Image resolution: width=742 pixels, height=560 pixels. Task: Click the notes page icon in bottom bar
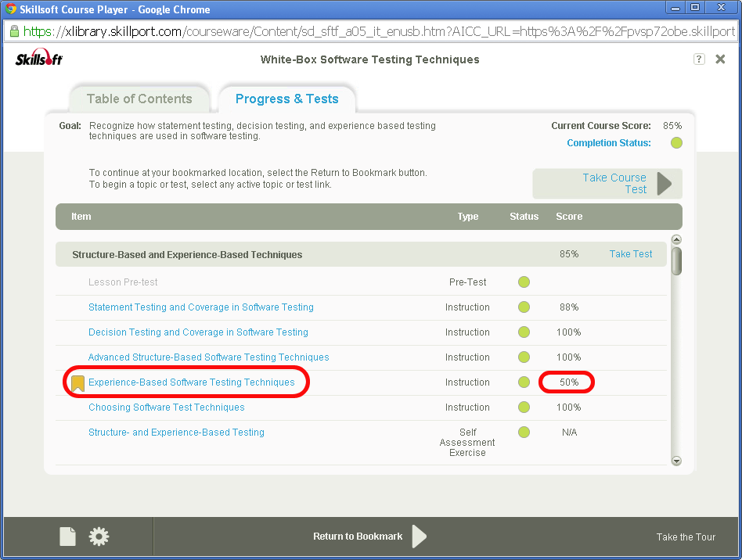coord(68,536)
